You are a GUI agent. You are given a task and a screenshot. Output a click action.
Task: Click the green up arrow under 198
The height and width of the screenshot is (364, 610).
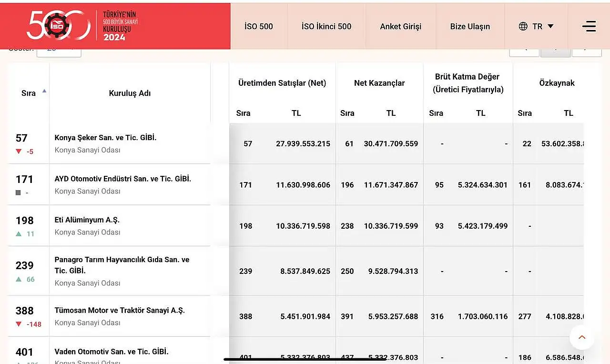pos(19,234)
